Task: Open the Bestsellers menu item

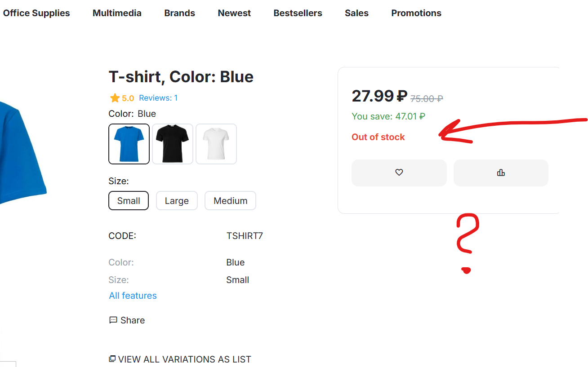Action: tap(298, 13)
